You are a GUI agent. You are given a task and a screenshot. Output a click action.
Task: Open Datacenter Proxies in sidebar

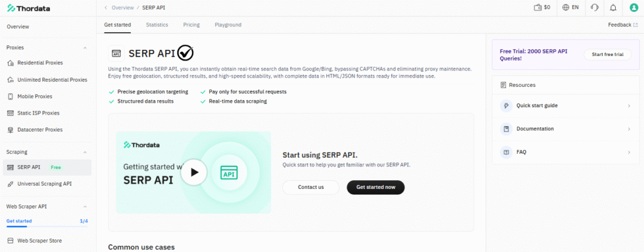tap(40, 130)
